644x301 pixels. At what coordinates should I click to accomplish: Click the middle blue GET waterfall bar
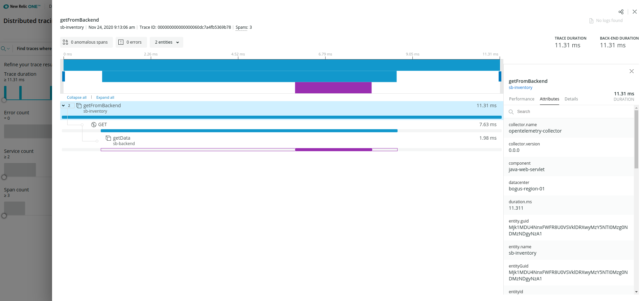pyautogui.click(x=249, y=76)
